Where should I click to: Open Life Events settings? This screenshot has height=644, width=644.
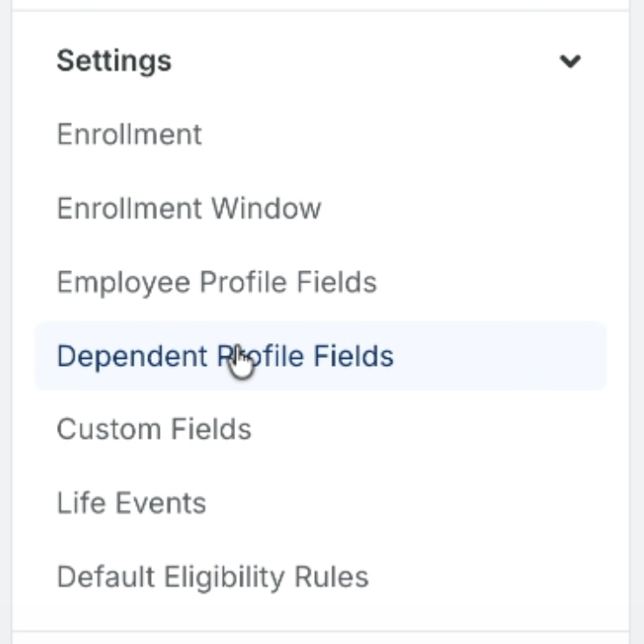click(x=132, y=503)
